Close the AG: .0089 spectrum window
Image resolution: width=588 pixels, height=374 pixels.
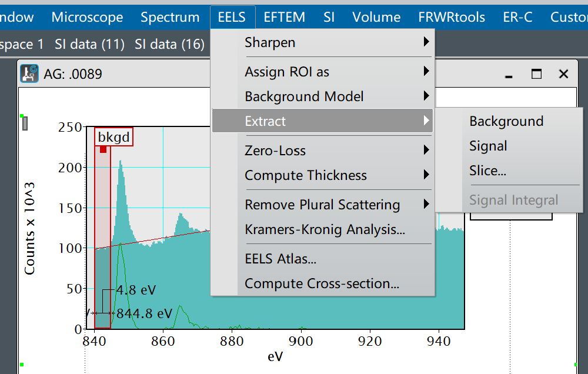(563, 74)
